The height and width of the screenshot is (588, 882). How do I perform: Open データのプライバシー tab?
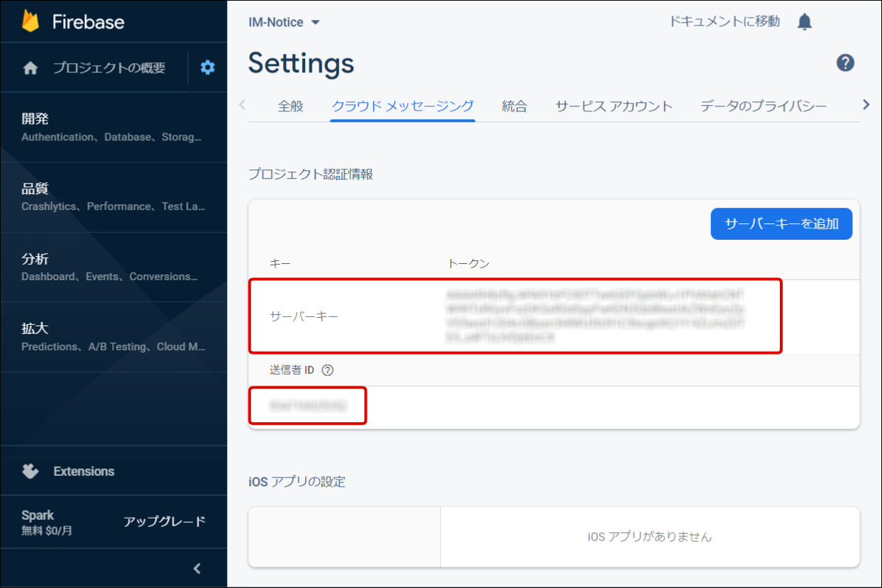pyautogui.click(x=764, y=106)
